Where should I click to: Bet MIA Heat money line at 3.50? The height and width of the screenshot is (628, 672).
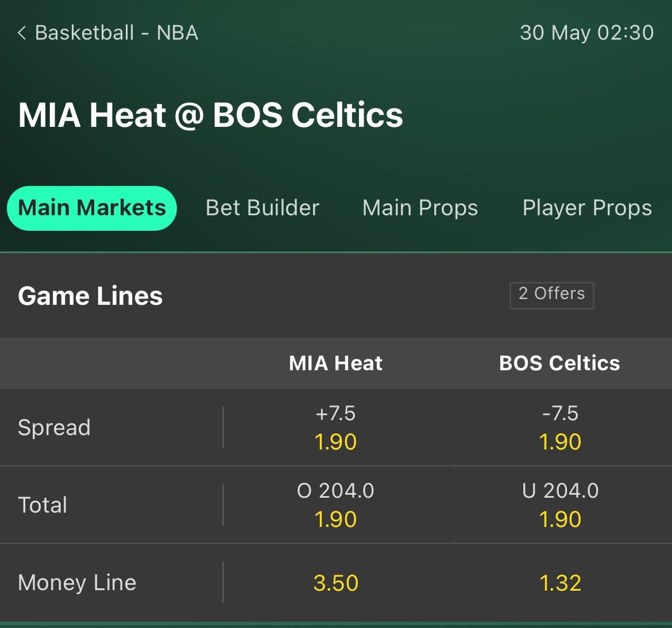[335, 583]
